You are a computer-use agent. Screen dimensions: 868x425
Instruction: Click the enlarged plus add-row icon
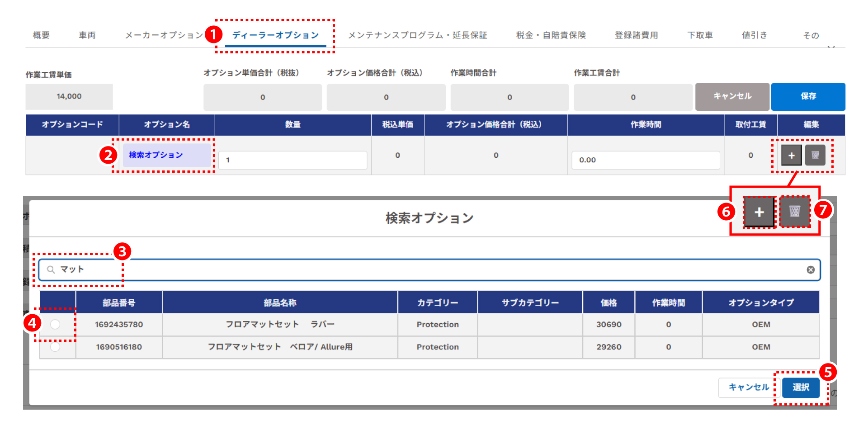(759, 212)
